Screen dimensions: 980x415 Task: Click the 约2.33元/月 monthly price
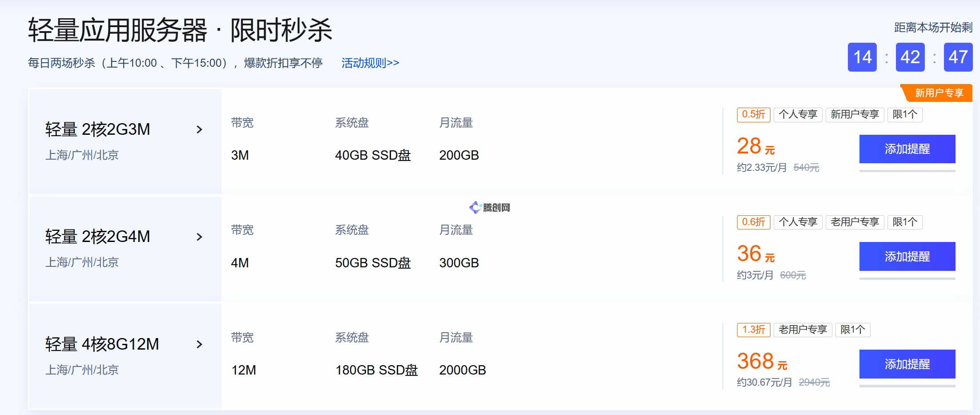point(762,168)
